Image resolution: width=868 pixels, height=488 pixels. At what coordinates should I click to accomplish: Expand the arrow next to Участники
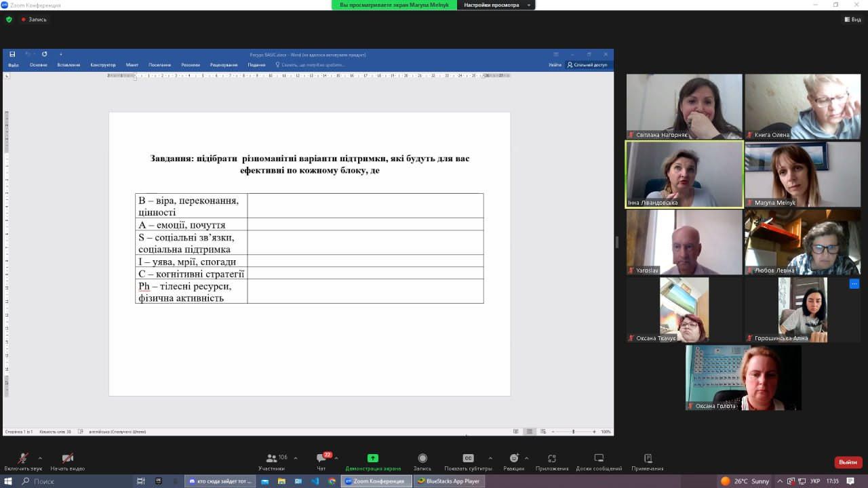tap(296, 457)
